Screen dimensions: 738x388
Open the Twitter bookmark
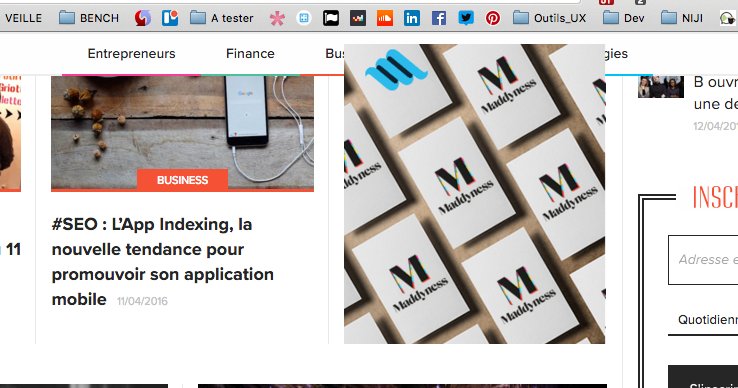[466, 18]
